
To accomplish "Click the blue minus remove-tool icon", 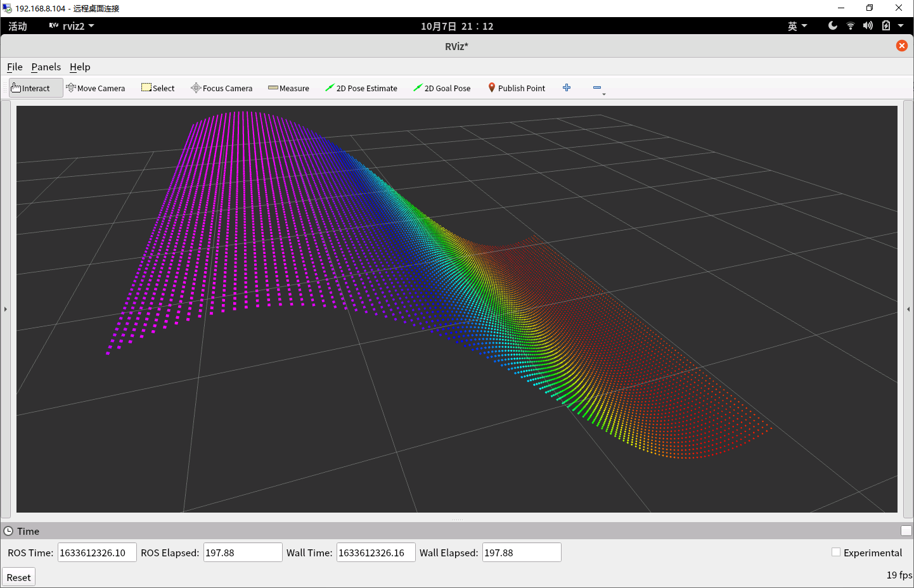I will click(x=597, y=87).
